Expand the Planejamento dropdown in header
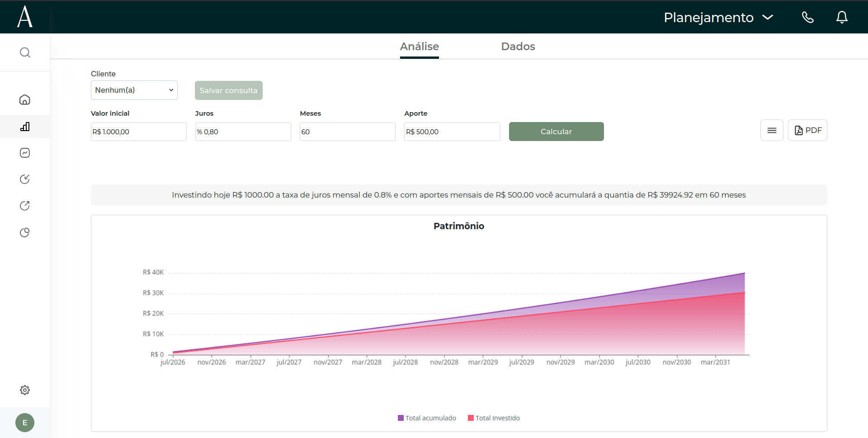868x438 pixels. click(718, 17)
